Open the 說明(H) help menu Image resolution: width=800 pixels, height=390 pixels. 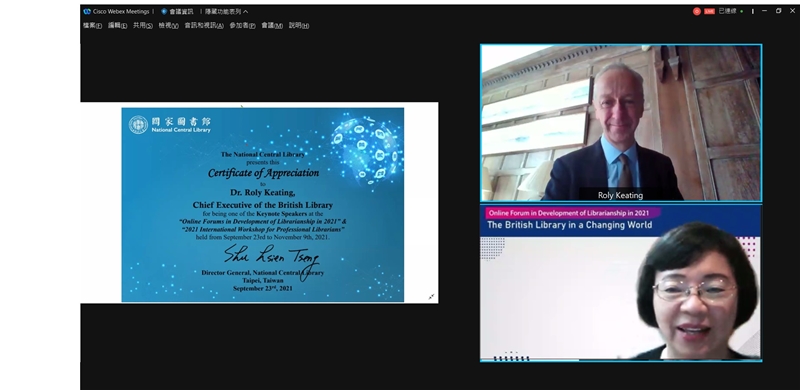pos(299,26)
